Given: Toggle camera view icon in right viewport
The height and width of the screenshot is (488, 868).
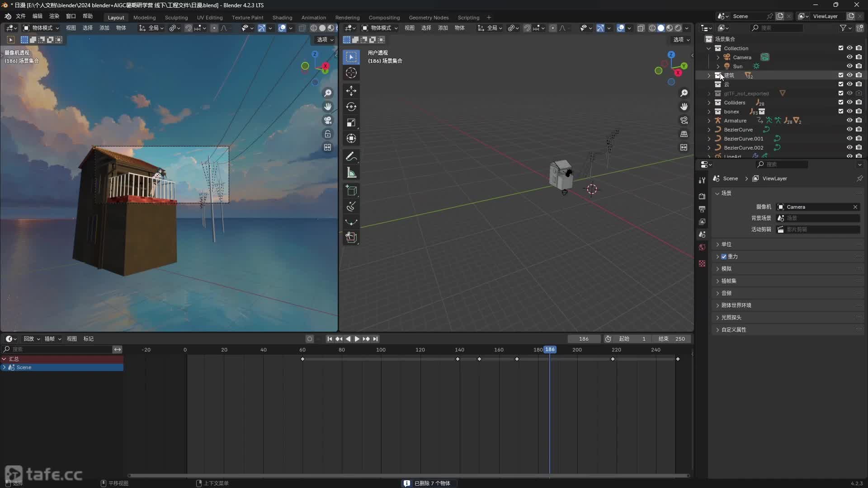Looking at the screenshot, I should pos(684,120).
